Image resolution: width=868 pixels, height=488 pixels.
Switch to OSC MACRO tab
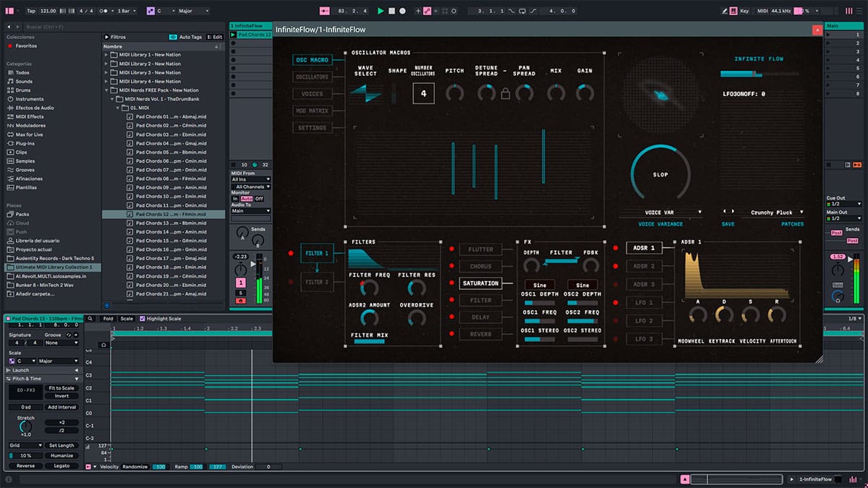coord(312,60)
